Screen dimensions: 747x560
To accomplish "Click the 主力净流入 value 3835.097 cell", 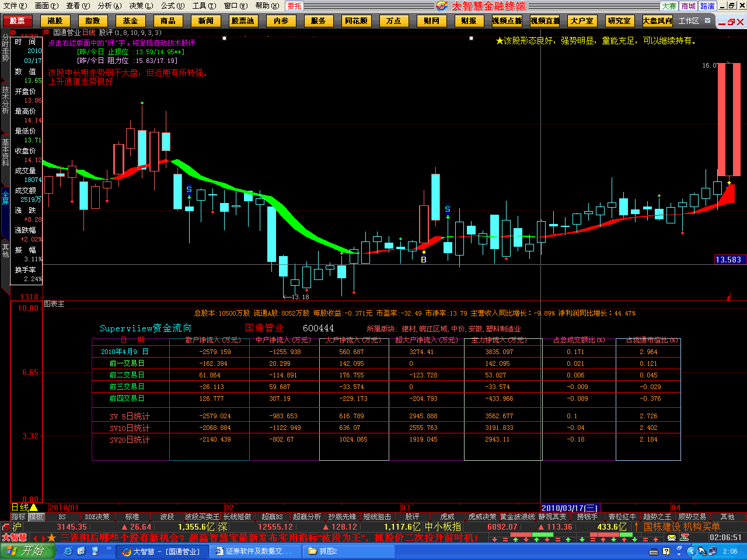I will pyautogui.click(x=499, y=352).
